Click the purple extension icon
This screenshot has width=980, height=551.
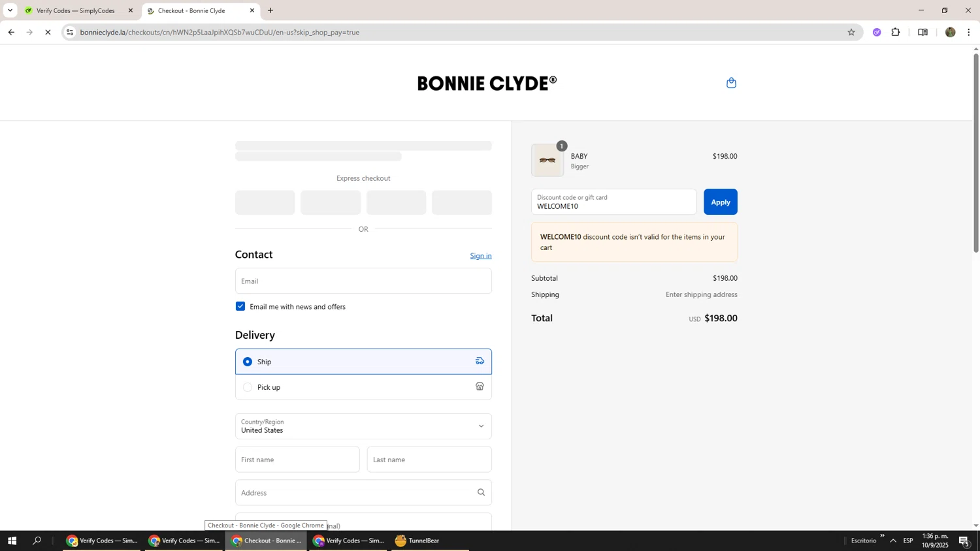tap(877, 32)
